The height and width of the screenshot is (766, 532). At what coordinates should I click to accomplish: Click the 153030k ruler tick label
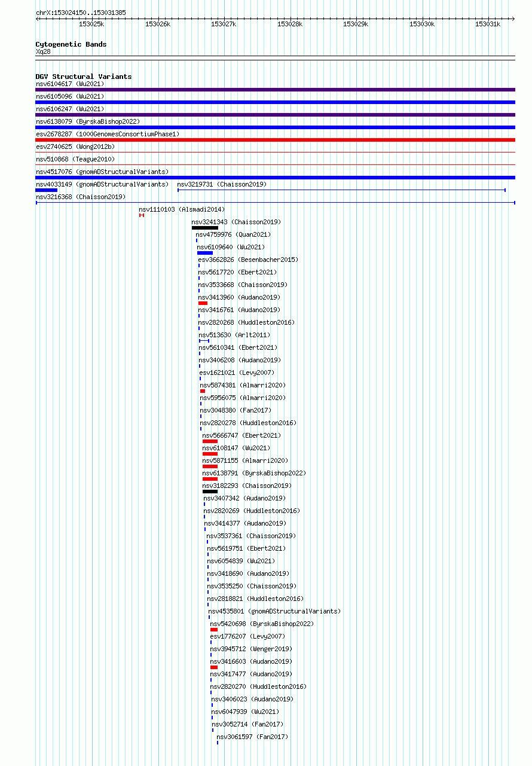click(x=421, y=24)
